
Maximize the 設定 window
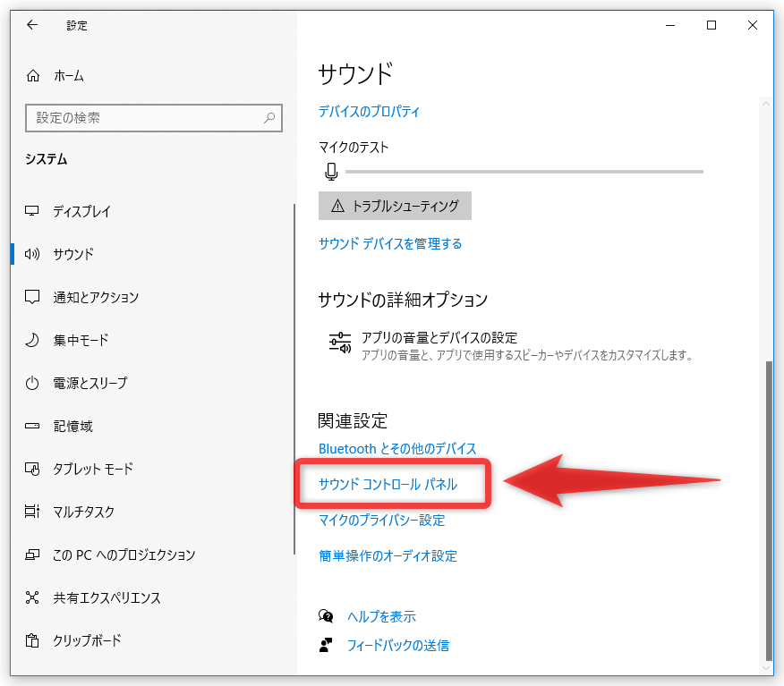point(712,25)
